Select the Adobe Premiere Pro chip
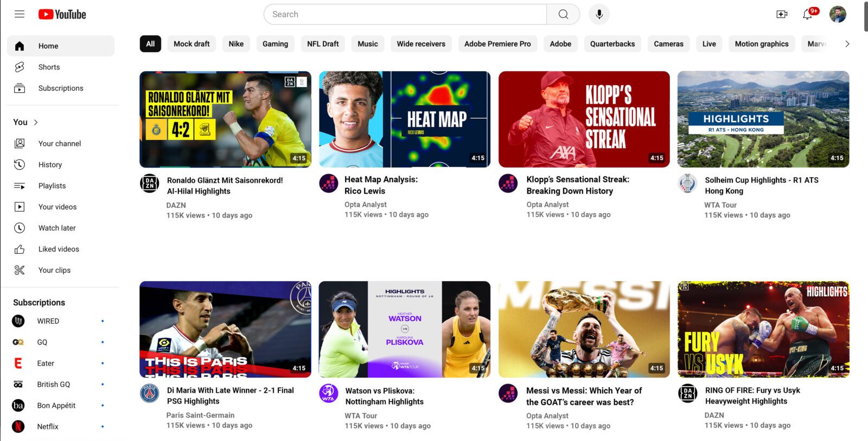Screen dimensions: 868x441 (x=497, y=44)
